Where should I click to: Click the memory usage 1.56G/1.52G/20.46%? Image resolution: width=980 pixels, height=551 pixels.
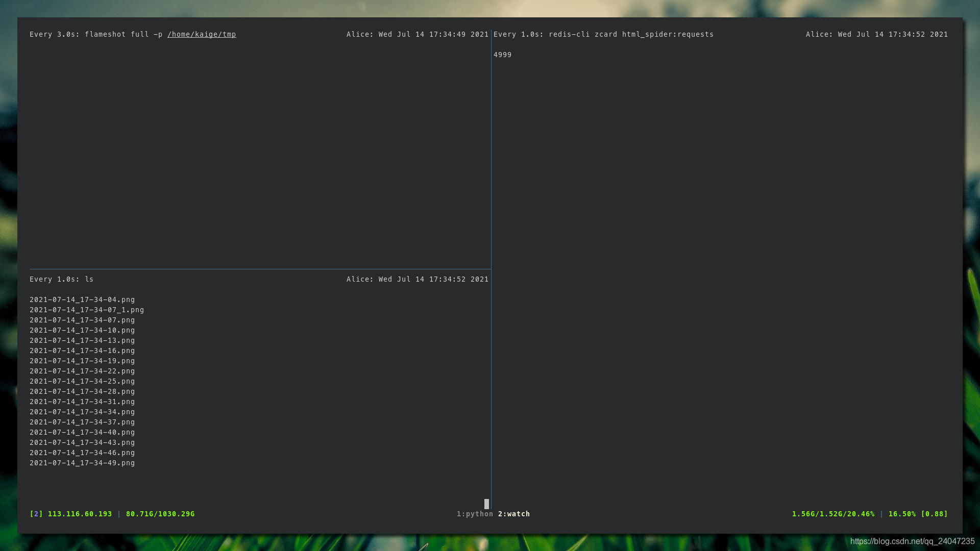pos(833,514)
